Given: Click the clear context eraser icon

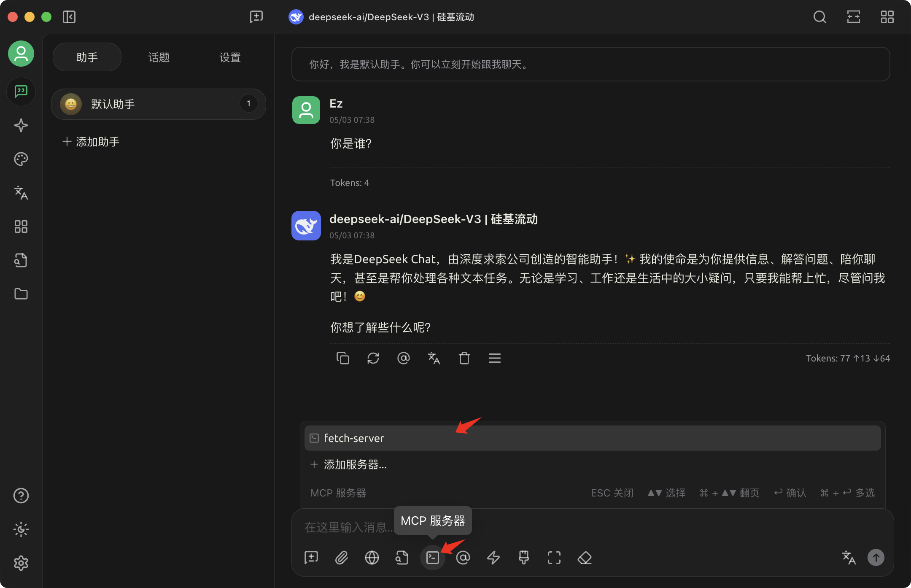Looking at the screenshot, I should tap(584, 558).
